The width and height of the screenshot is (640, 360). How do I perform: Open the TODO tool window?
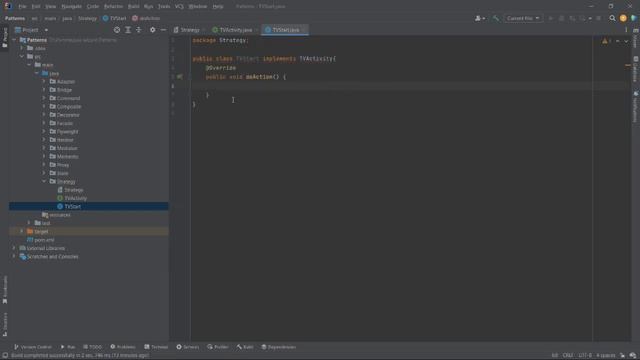coord(92,347)
